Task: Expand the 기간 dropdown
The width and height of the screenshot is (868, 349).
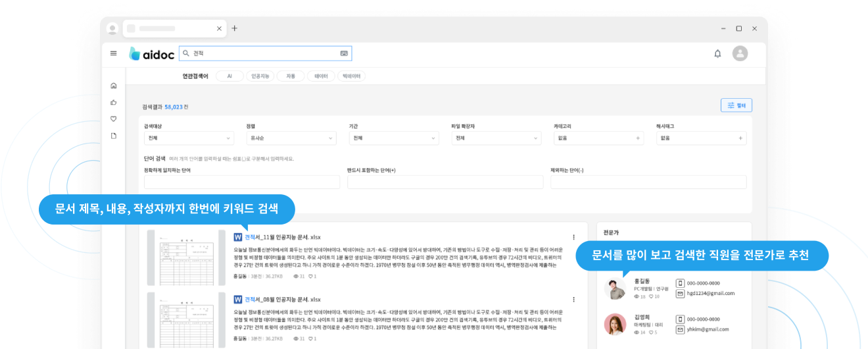Action: point(394,138)
